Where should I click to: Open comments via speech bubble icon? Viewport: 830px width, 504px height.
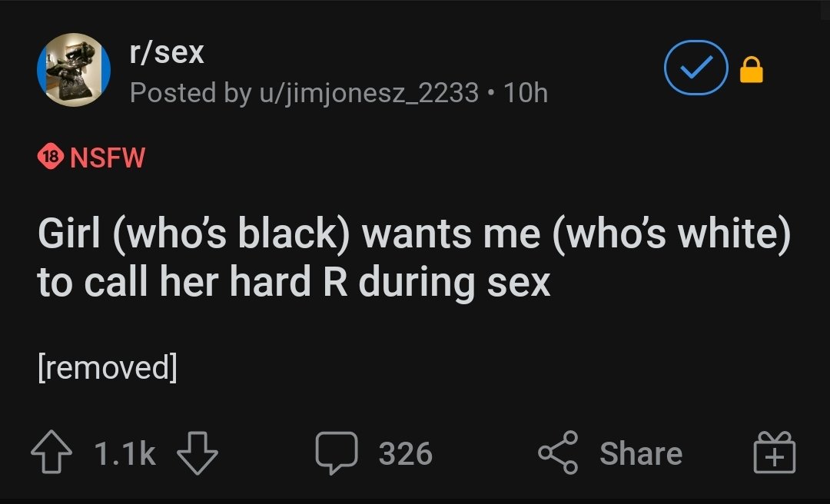coord(337,453)
